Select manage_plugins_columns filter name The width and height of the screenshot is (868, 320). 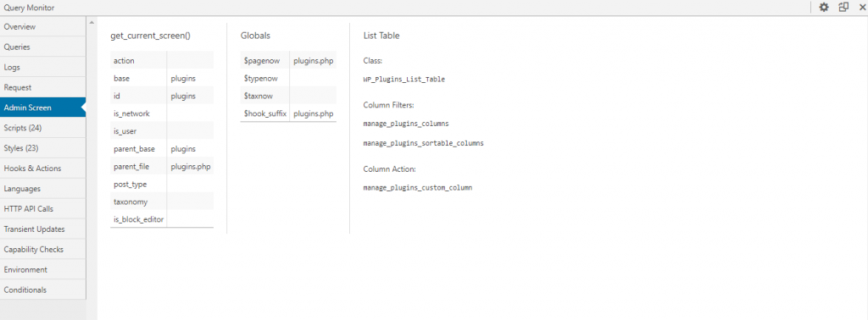tap(406, 124)
